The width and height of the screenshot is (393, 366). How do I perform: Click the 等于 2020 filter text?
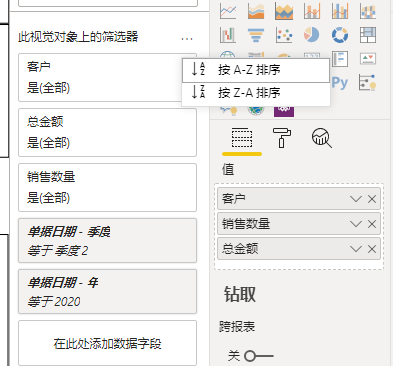pyautogui.click(x=54, y=302)
